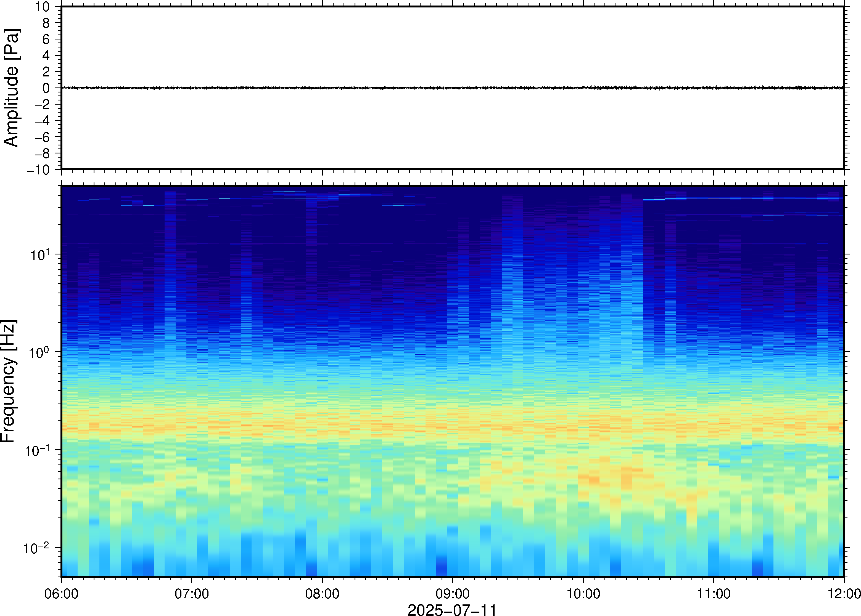The width and height of the screenshot is (861, 616).
Task: Click amplitude tick label 2
Action: coord(46,72)
